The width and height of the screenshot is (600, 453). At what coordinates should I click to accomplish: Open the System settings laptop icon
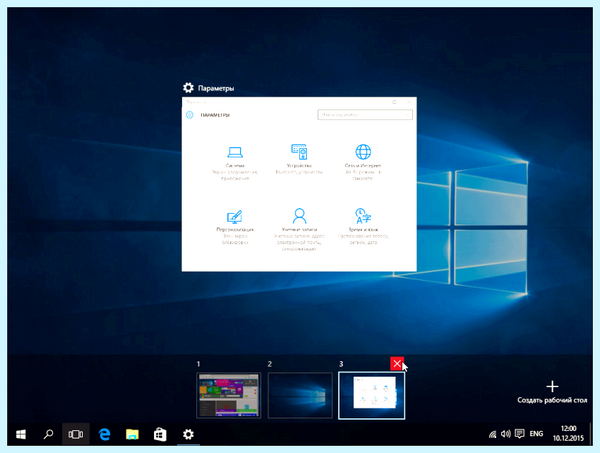pyautogui.click(x=235, y=152)
